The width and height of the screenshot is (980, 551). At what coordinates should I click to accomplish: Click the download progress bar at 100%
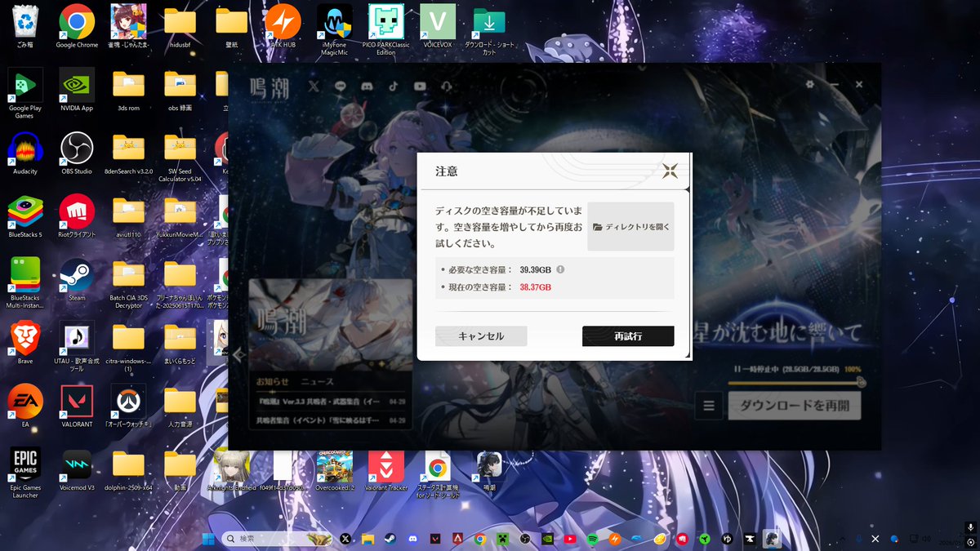pyautogui.click(x=796, y=381)
